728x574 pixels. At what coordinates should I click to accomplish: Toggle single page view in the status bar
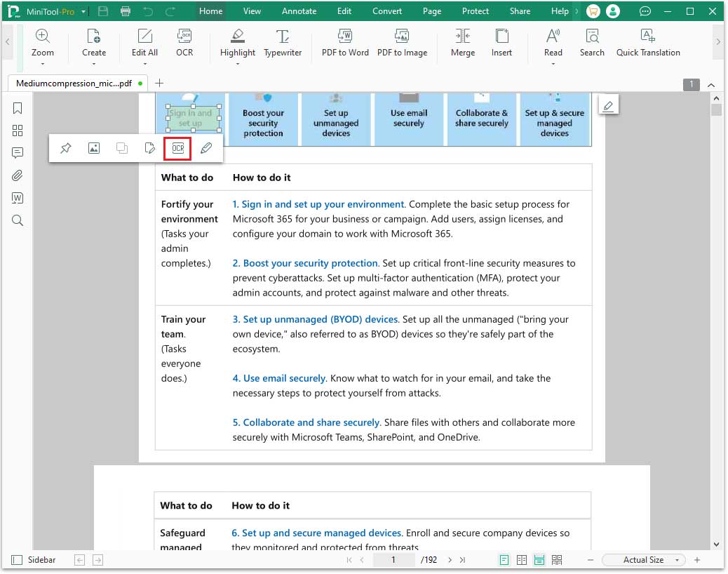click(504, 559)
